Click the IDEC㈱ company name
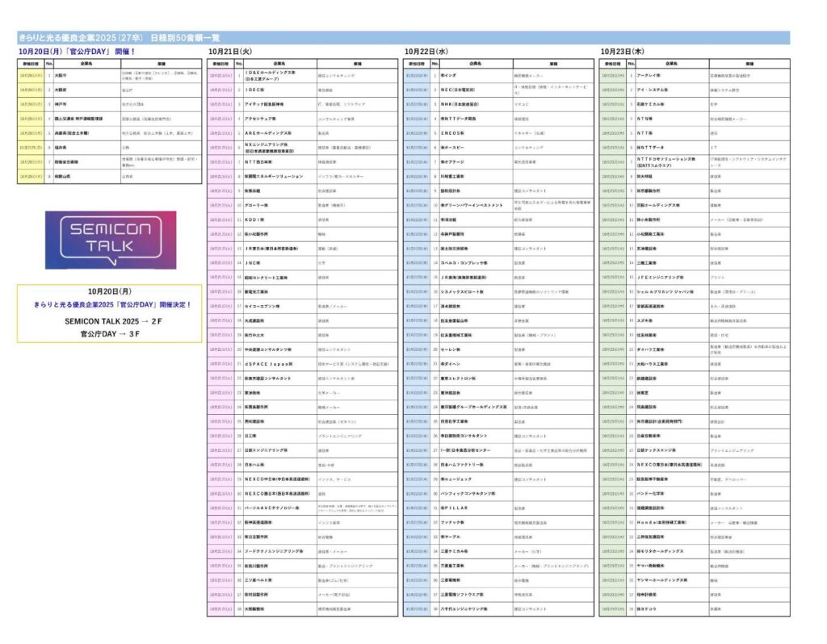This screenshot has width=827, height=644. tap(255, 90)
